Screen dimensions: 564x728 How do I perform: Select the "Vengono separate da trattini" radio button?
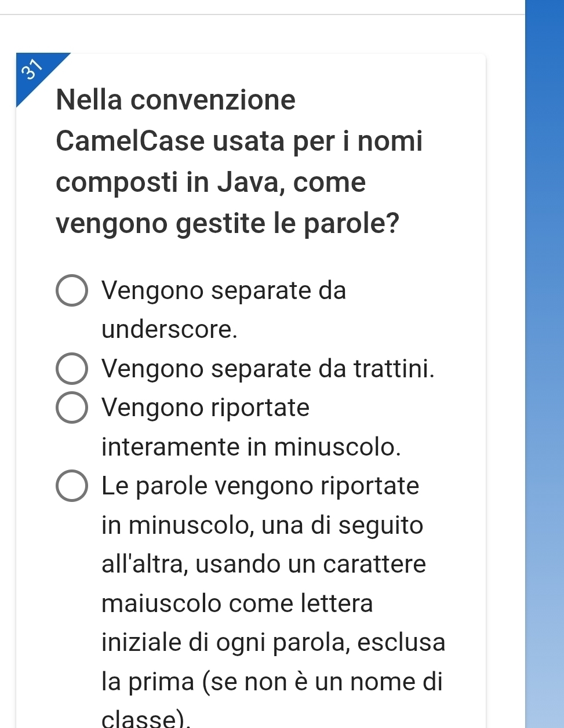tap(72, 369)
